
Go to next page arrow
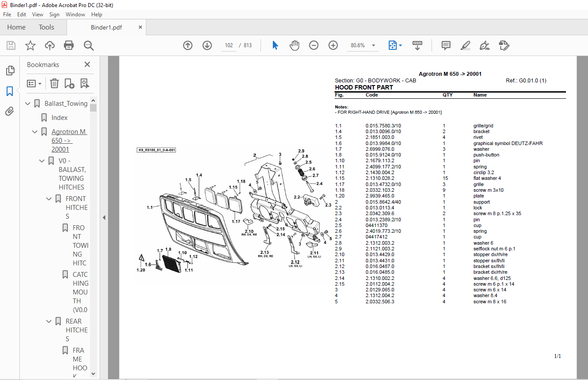[x=207, y=45]
